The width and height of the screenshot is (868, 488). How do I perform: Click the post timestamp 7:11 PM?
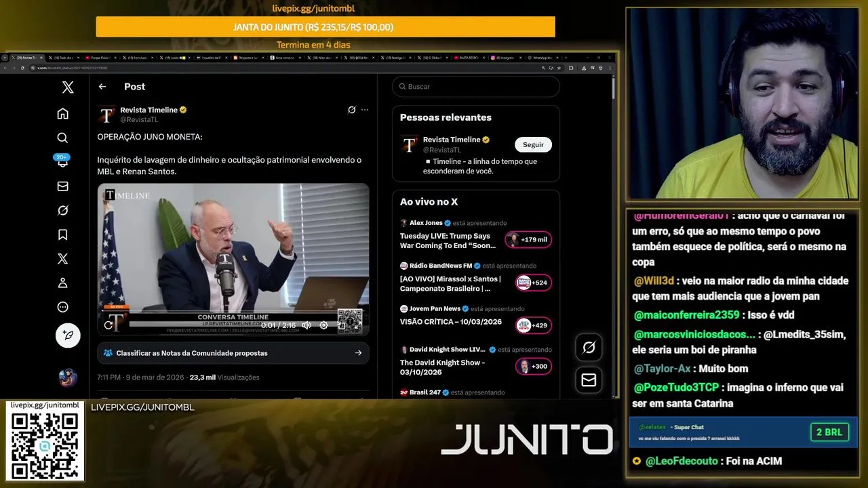point(140,378)
